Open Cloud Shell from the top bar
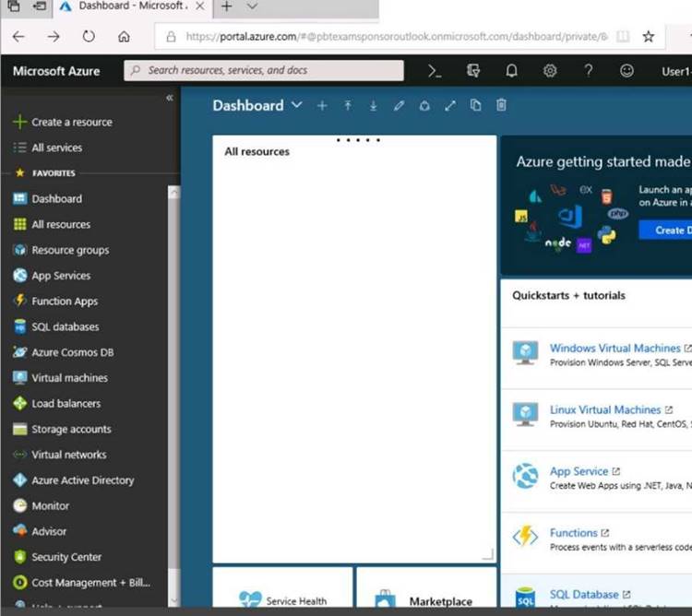This screenshot has height=616, width=692. 435,71
